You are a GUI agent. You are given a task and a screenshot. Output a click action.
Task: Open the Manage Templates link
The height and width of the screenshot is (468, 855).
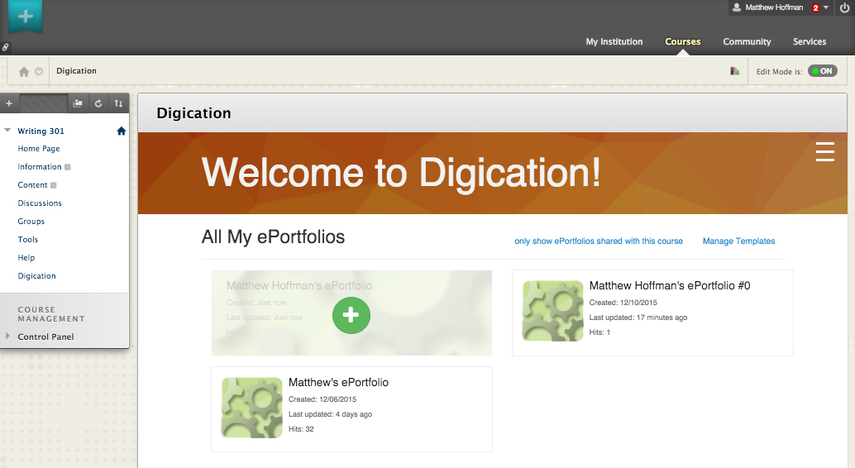coord(739,241)
